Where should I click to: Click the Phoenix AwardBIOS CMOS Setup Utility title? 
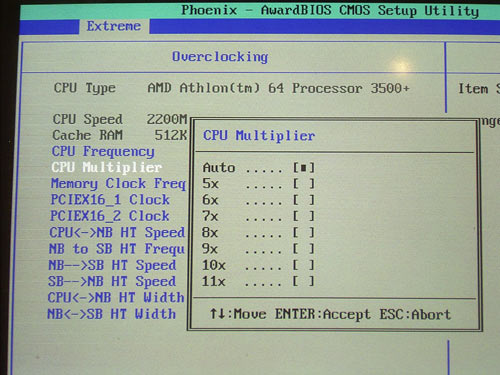330,11
